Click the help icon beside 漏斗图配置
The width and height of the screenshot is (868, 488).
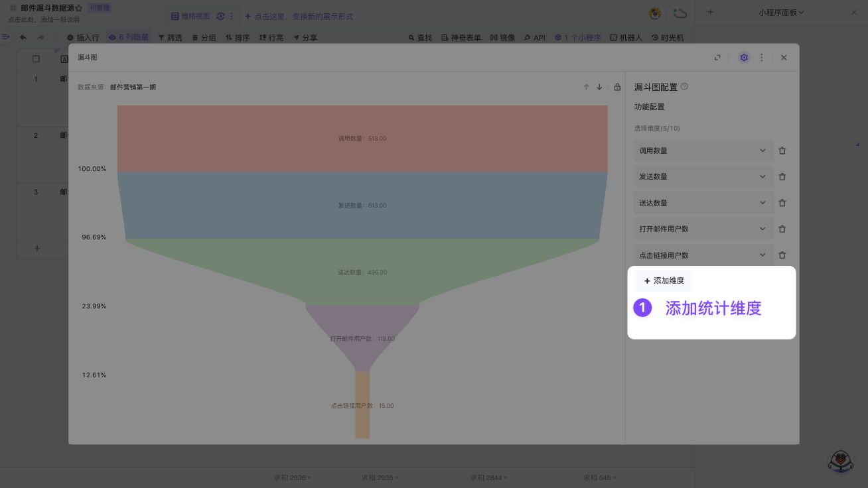(684, 86)
